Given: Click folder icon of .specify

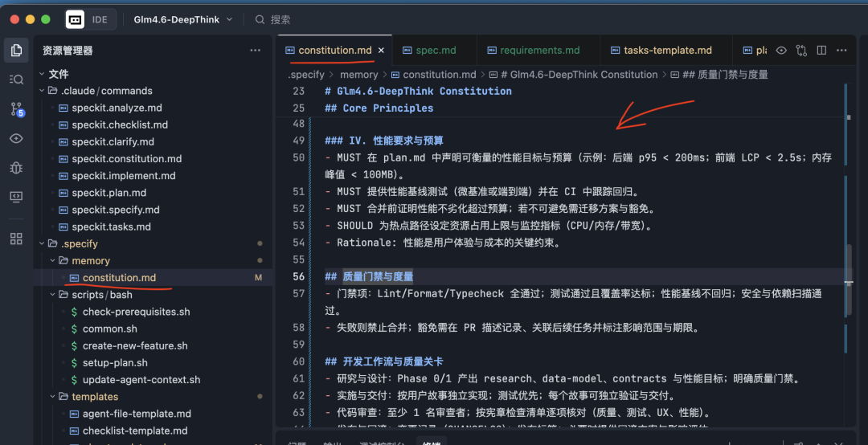Looking at the screenshot, I should point(53,244).
